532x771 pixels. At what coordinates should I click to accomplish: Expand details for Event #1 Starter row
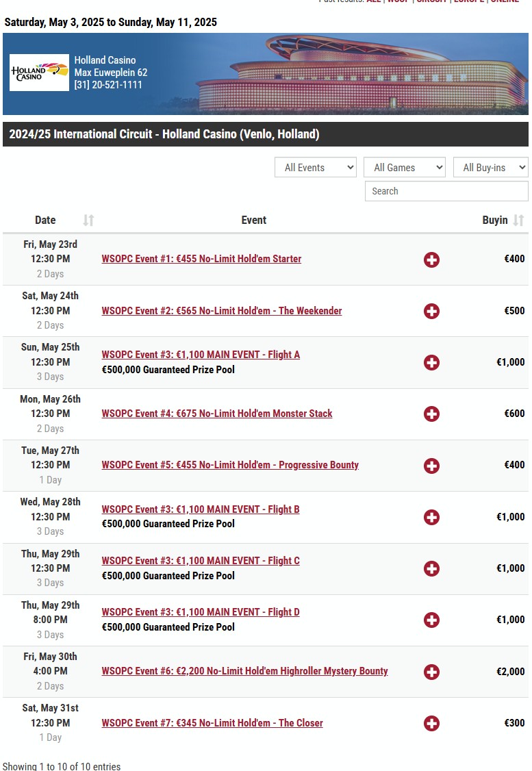pyautogui.click(x=431, y=260)
